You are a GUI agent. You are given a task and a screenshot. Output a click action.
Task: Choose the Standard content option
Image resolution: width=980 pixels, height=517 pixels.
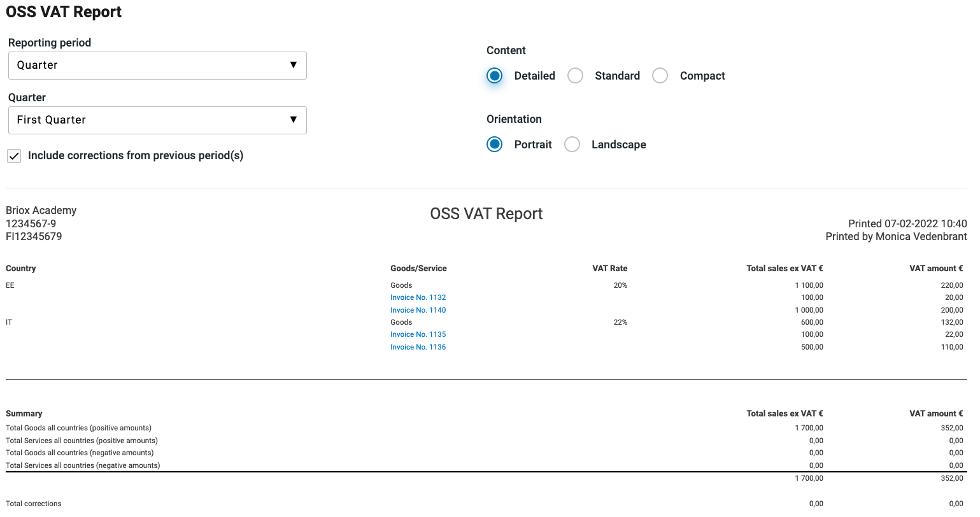(x=575, y=76)
